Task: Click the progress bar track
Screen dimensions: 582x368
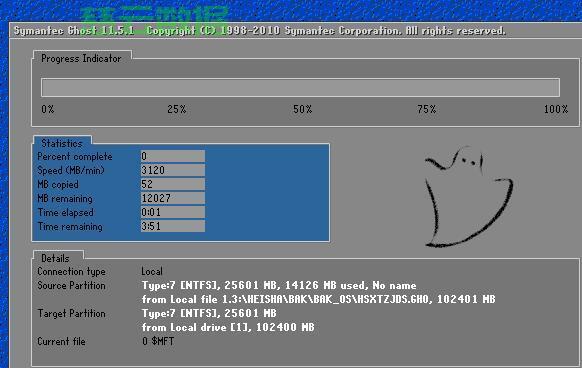Action: [300, 87]
